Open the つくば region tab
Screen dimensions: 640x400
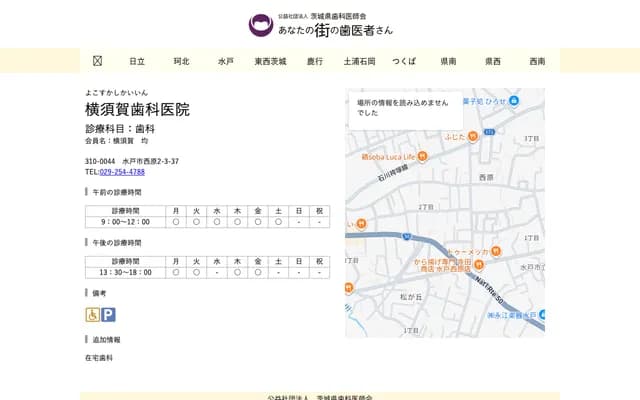click(x=404, y=61)
